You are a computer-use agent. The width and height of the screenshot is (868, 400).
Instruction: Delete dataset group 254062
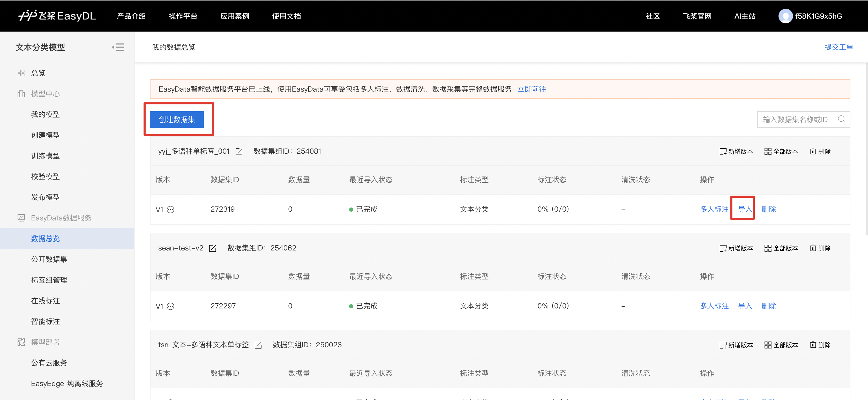820,248
